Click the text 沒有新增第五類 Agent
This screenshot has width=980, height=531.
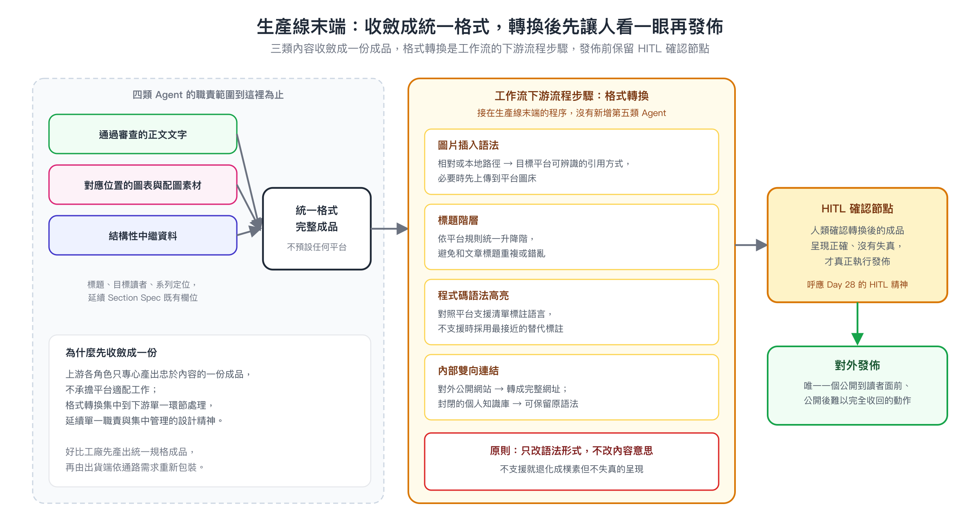621,113
